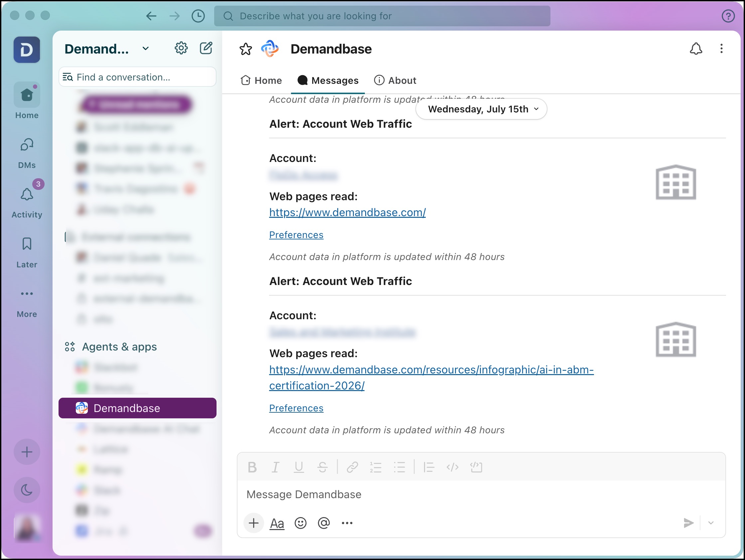This screenshot has height=560, width=745.
Task: Open the Wednesday, July 15th date dropdown
Action: (x=481, y=109)
